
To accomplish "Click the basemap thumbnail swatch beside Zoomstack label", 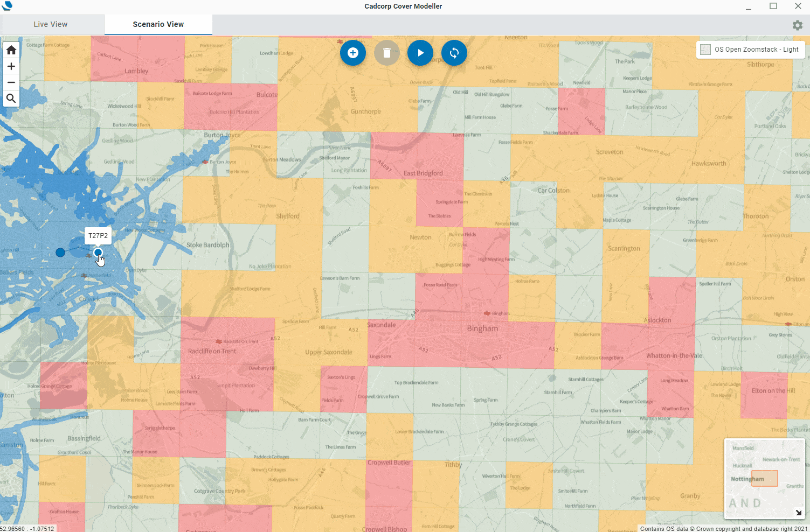I will click(705, 50).
